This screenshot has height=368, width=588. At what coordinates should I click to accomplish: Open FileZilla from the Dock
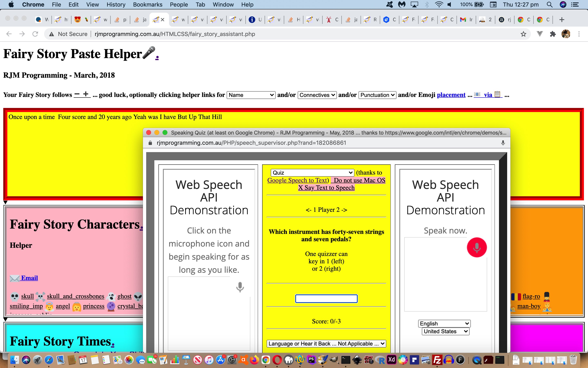pyautogui.click(x=437, y=360)
